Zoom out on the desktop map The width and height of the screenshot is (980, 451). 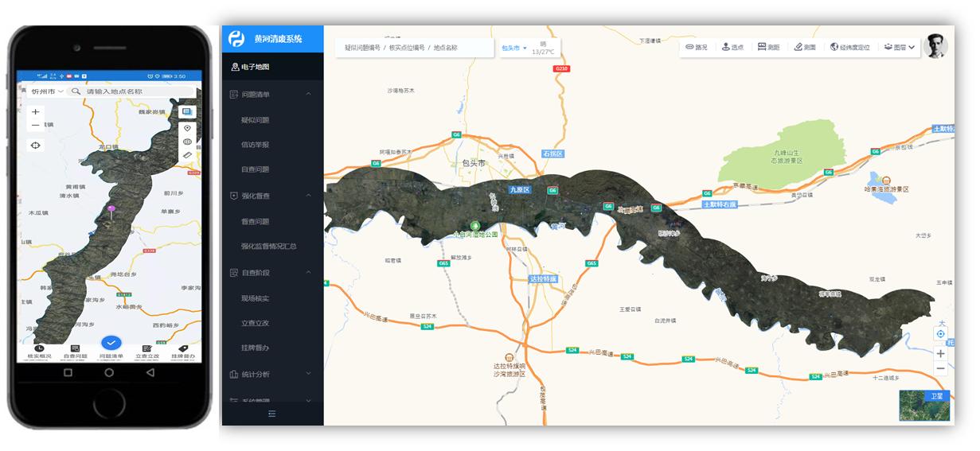tap(941, 368)
